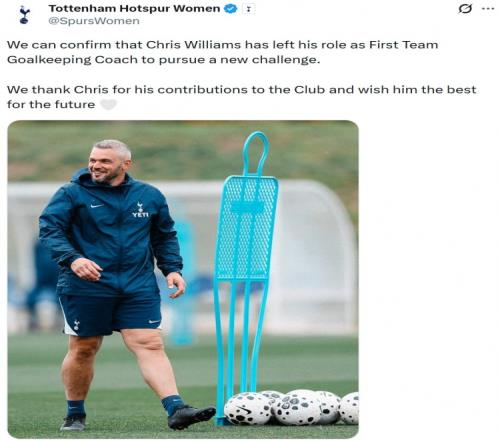Open the @SpursWomen handle link
Viewport: 500px width, 440px height.
coord(94,21)
